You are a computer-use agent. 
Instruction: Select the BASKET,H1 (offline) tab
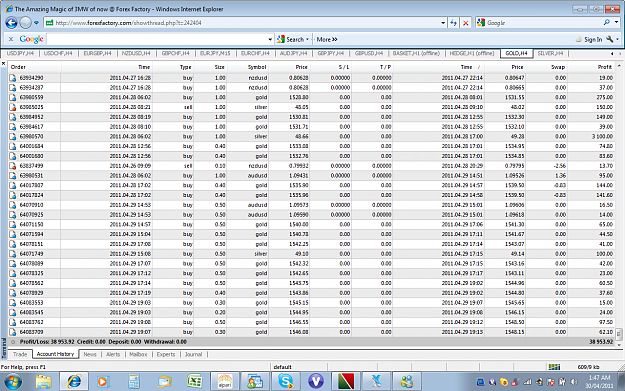pyautogui.click(x=416, y=53)
